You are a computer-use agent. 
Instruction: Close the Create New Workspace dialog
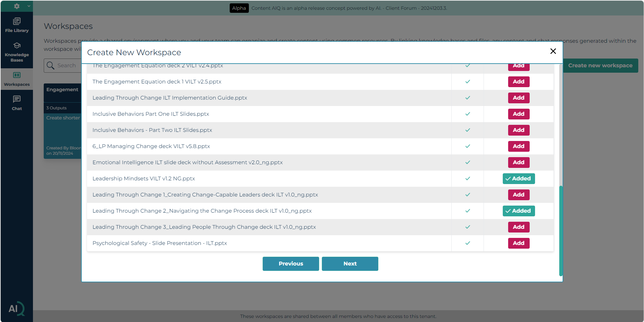pyautogui.click(x=553, y=51)
